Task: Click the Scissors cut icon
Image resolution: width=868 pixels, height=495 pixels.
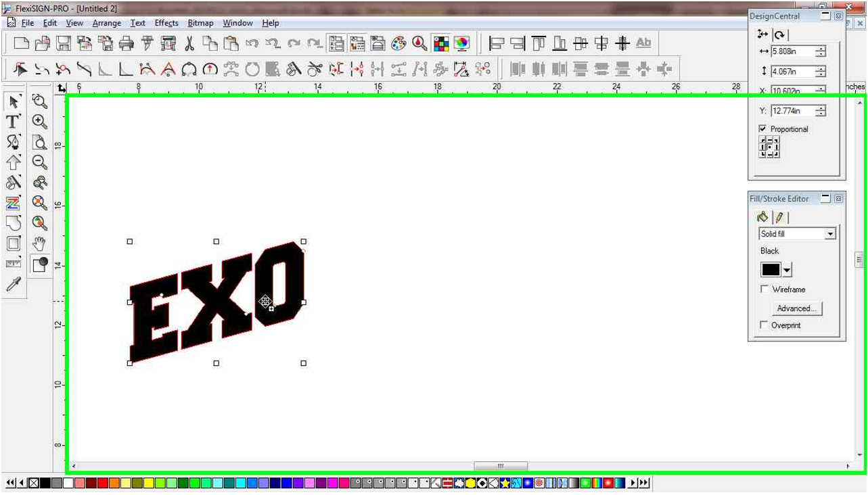Action: click(188, 44)
